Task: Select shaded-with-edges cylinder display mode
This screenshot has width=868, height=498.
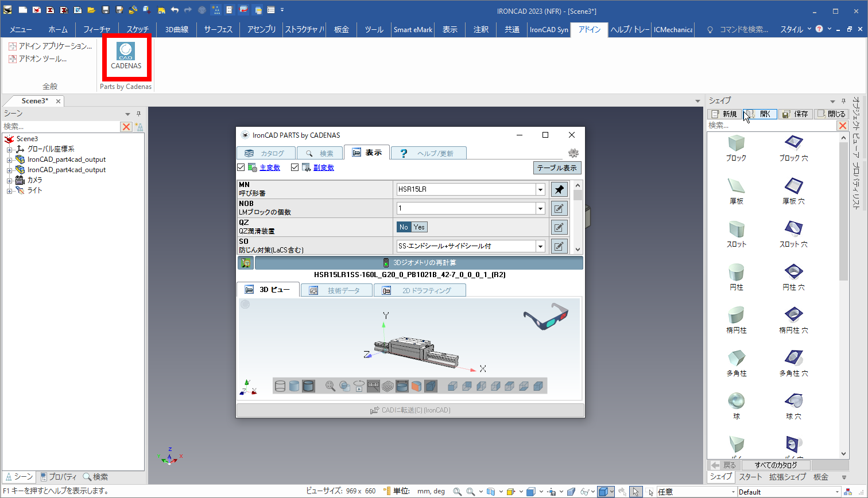Action: click(308, 386)
